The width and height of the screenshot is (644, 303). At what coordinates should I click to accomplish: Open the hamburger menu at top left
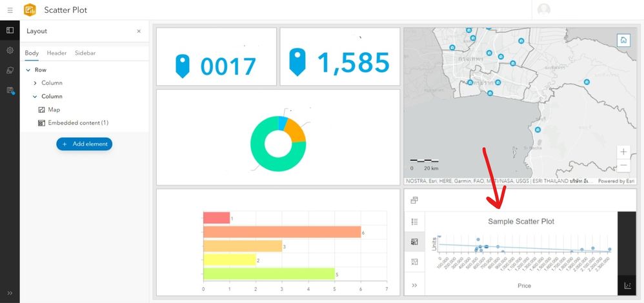click(x=10, y=10)
